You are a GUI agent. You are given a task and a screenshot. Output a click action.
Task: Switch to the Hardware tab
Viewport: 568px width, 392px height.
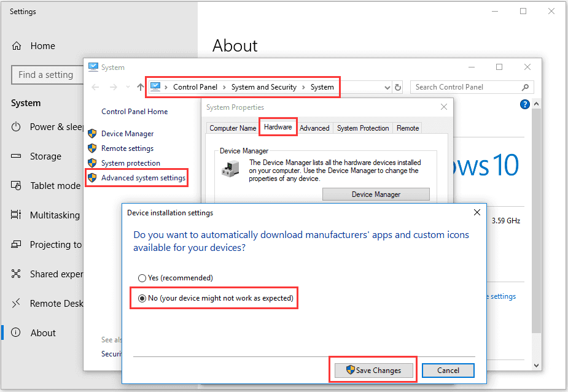[x=278, y=128]
